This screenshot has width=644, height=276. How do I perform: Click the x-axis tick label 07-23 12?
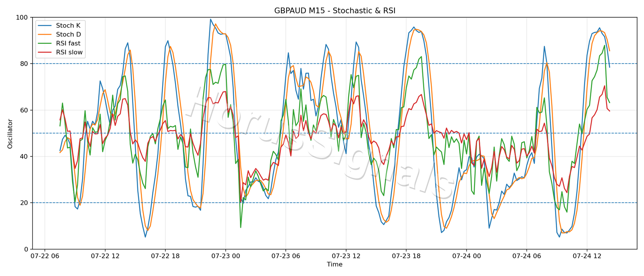coord(346,256)
